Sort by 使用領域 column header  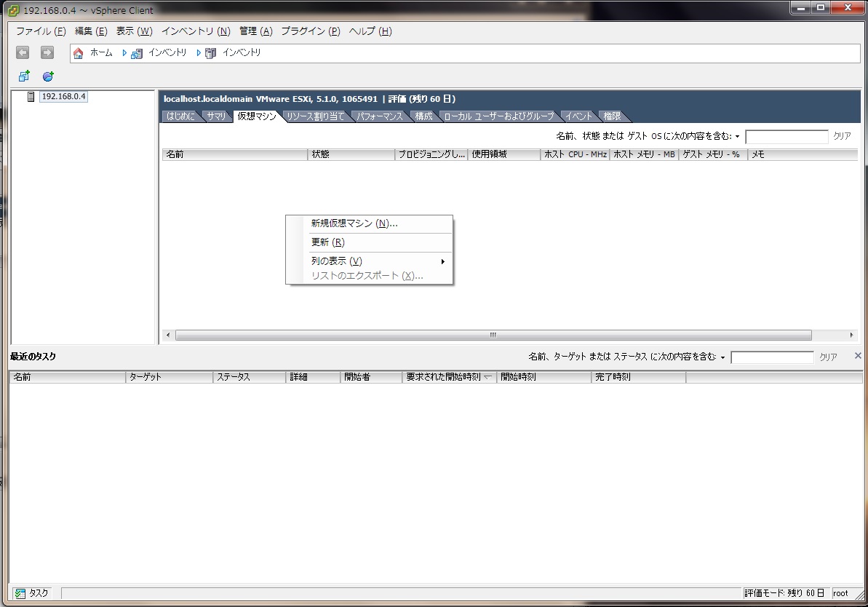coord(503,154)
